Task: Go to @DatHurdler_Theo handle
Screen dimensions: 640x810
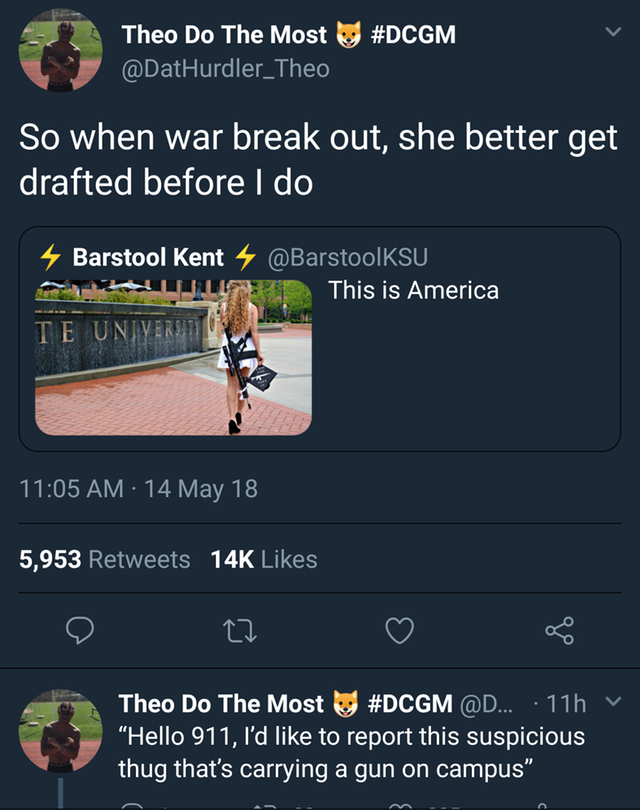Action: point(225,69)
